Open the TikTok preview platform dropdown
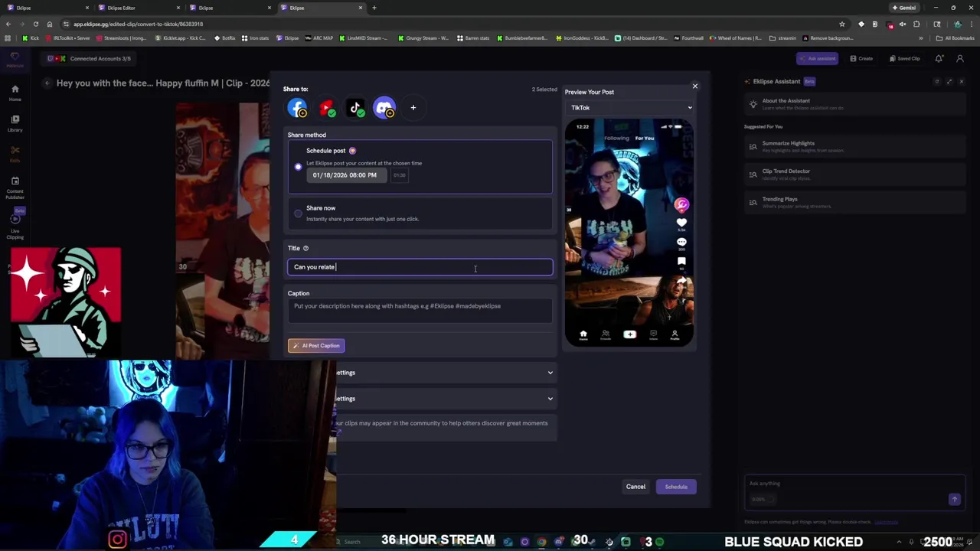 (631, 108)
